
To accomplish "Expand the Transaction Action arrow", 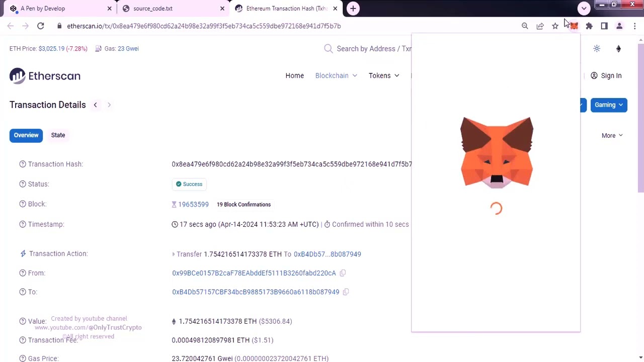I will [174, 254].
